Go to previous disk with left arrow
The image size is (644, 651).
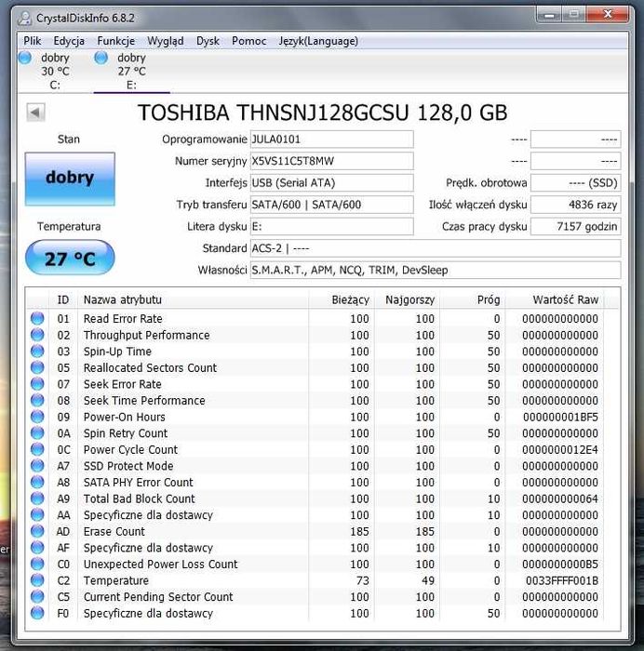coord(35,113)
